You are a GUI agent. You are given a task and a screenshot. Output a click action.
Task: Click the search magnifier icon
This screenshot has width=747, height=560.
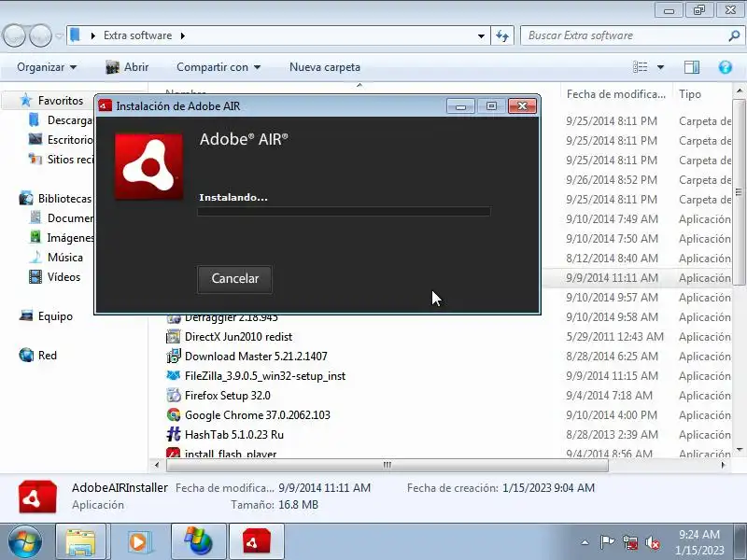(734, 35)
